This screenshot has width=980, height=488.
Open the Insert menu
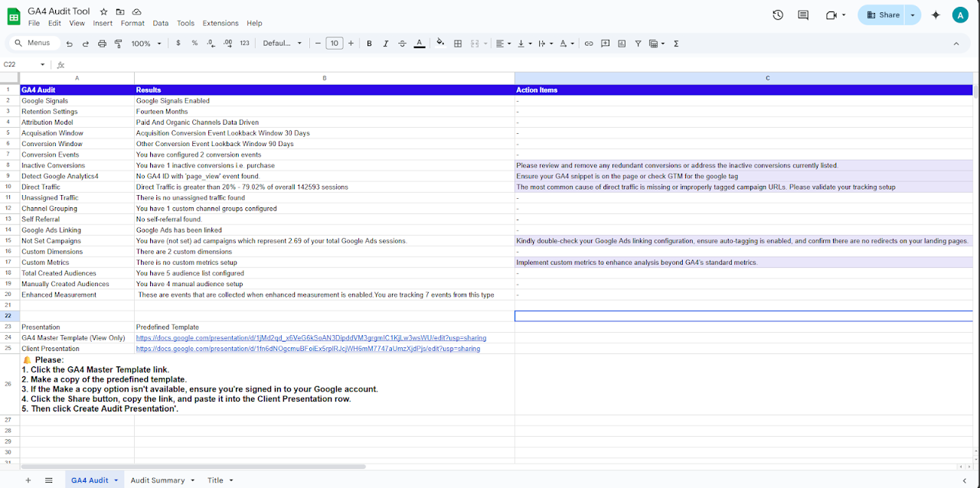103,24
